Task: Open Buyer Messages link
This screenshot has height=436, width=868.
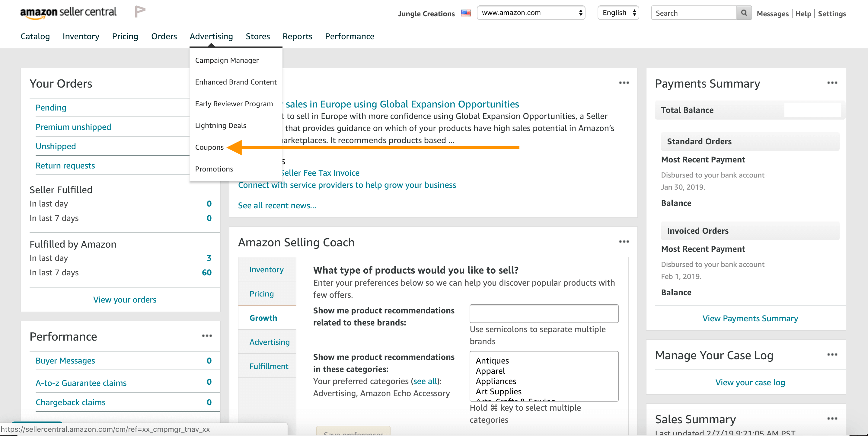Action: click(x=65, y=361)
